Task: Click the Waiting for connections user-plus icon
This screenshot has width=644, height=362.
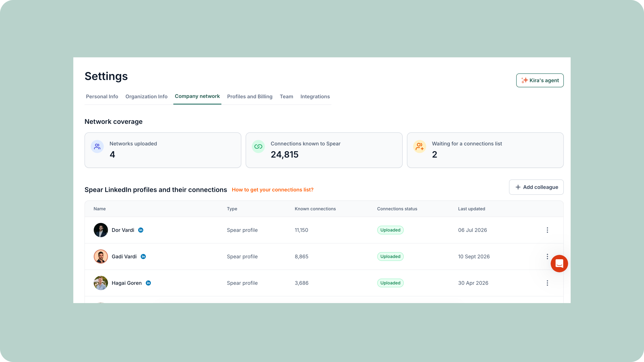Action: tap(419, 147)
